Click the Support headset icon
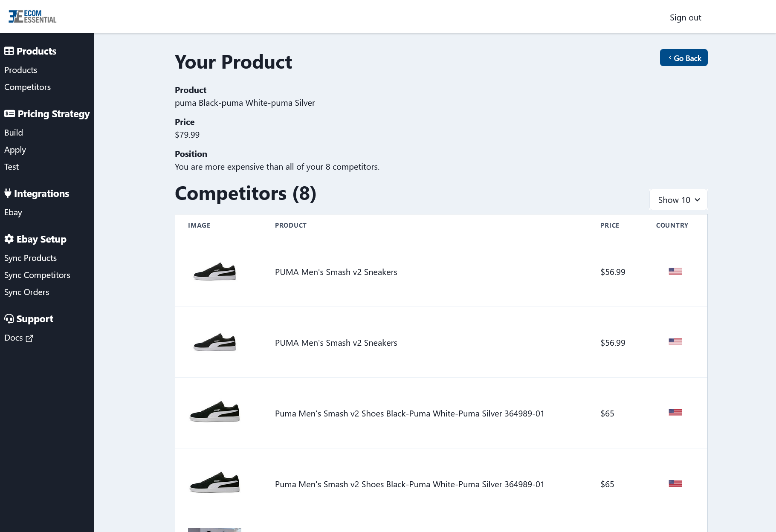Image resolution: width=776 pixels, height=532 pixels. click(9, 319)
